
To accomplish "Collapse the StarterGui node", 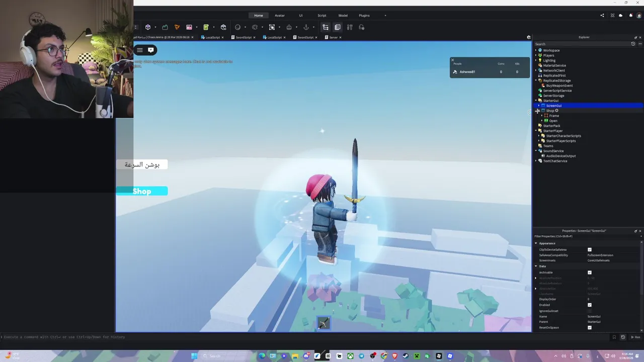I will click(536, 101).
